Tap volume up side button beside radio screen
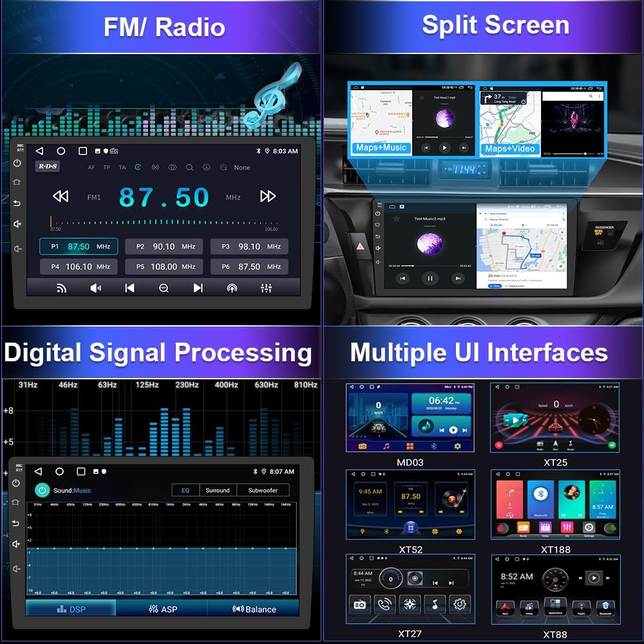This screenshot has height=644, width=644. [17, 224]
